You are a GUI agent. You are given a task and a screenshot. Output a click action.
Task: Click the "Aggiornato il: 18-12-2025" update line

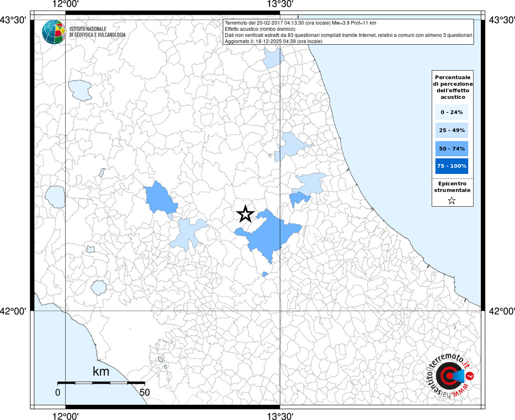click(x=273, y=41)
